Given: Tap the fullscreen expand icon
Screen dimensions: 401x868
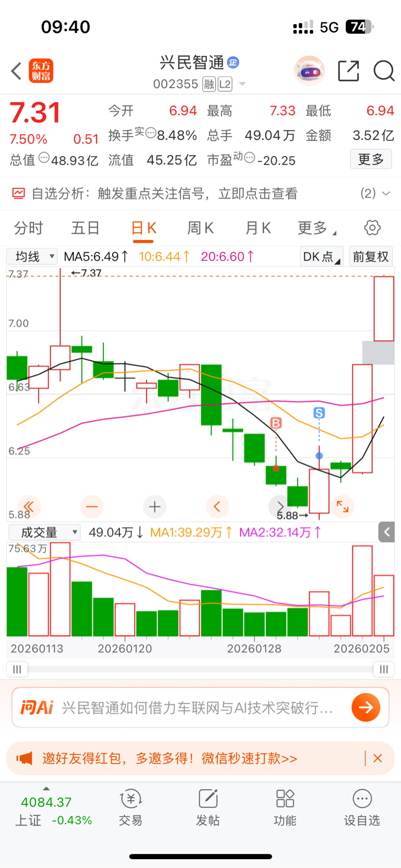Looking at the screenshot, I should click(x=343, y=506).
